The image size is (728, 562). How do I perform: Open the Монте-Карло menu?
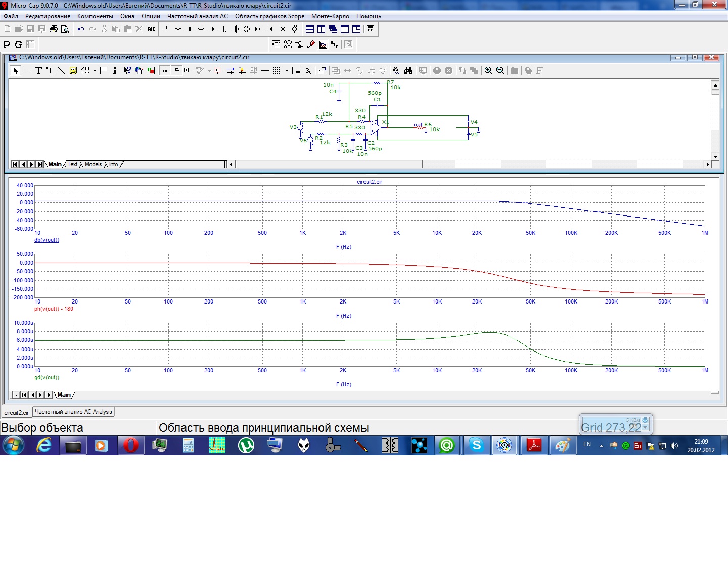[x=330, y=16]
